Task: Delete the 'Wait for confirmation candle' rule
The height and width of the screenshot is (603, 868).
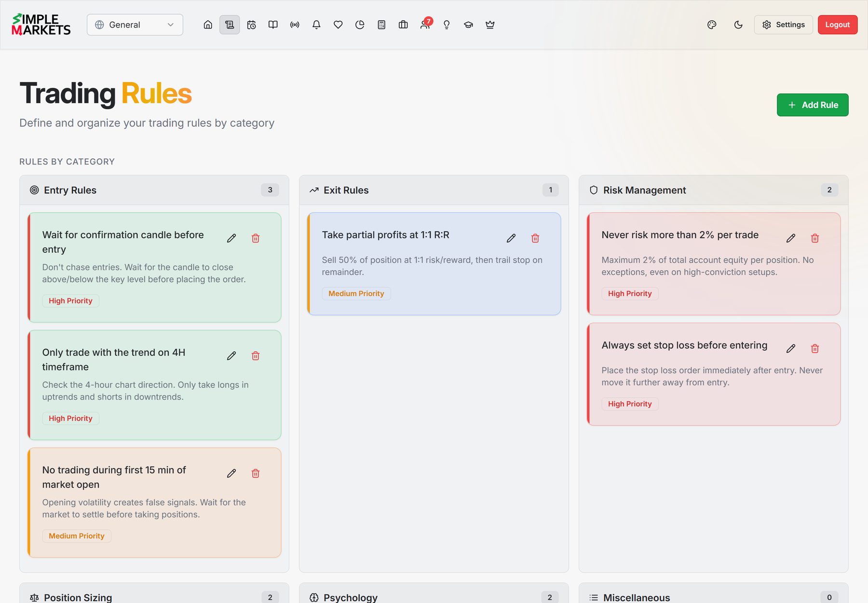Action: point(256,238)
